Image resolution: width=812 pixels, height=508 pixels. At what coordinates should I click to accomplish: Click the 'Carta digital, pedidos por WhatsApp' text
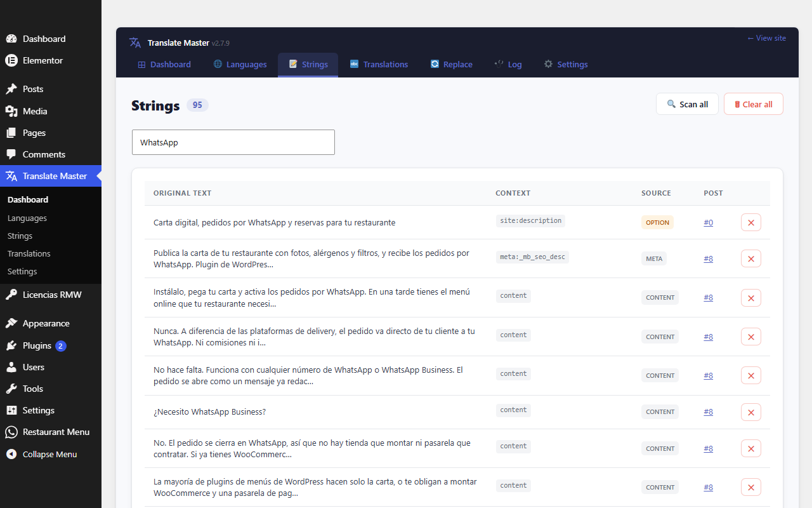click(275, 222)
